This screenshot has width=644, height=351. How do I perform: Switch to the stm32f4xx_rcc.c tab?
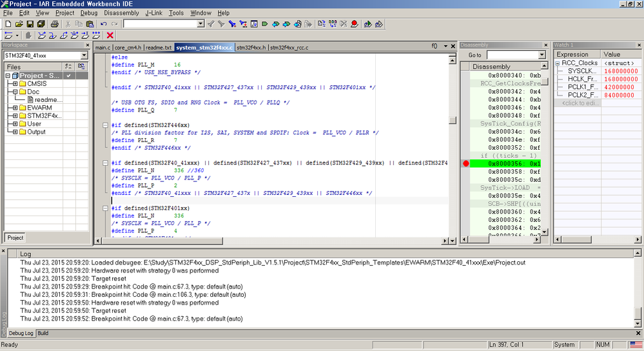[289, 48]
